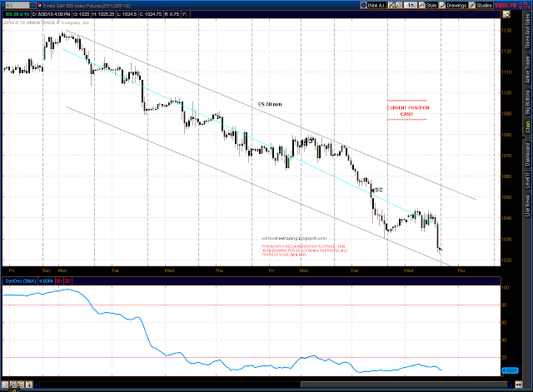533x392 pixels.
Task: Click the Drawings pencil icon
Action: (442, 6)
